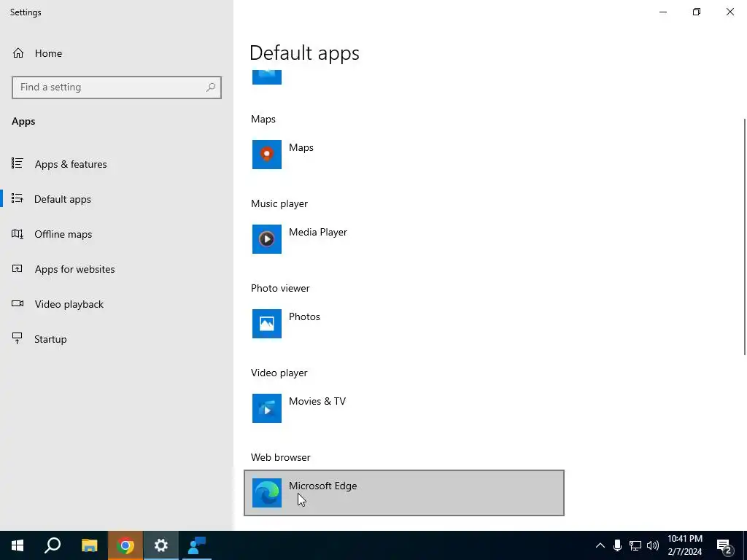The width and height of the screenshot is (747, 560).
Task: Click the partially visible Mail app tile
Action: (x=267, y=77)
